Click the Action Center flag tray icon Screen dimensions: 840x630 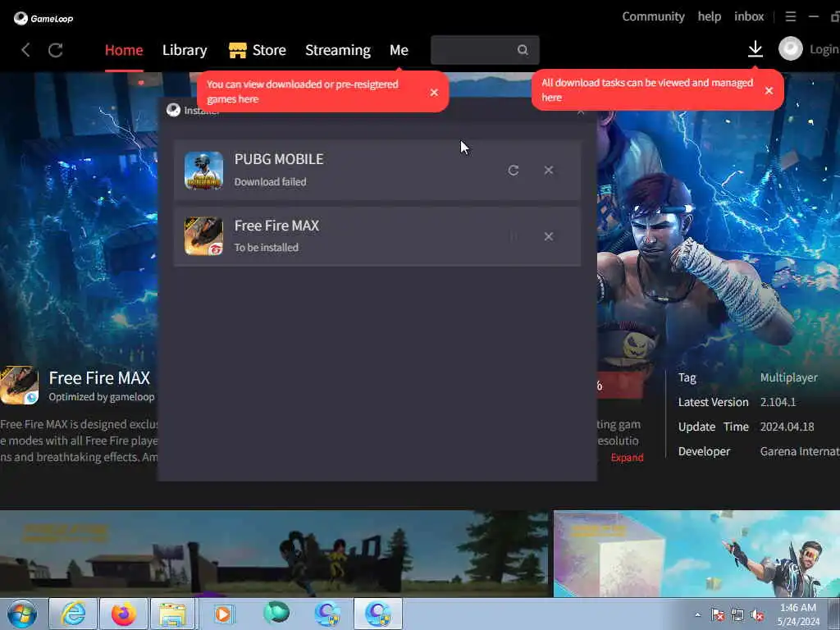coord(717,615)
